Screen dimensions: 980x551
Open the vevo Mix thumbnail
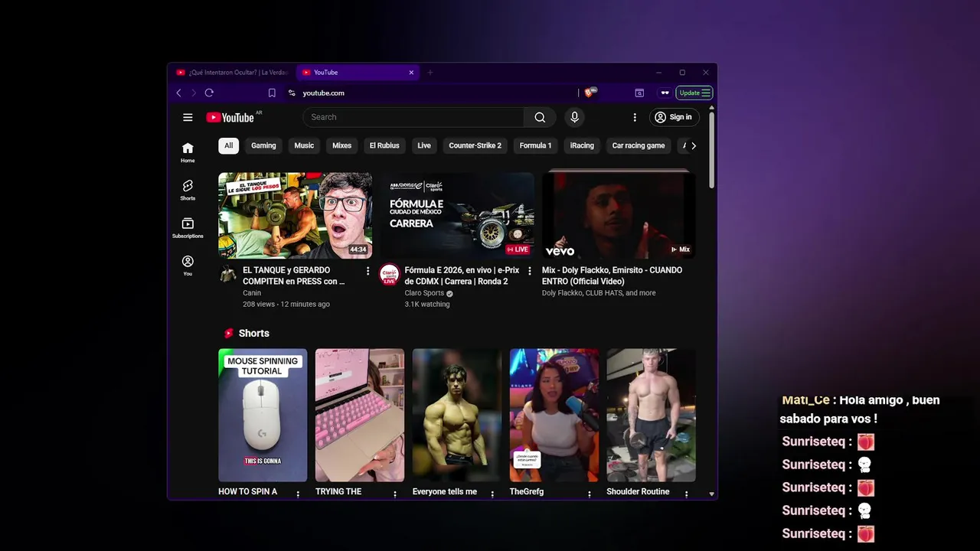pos(619,215)
